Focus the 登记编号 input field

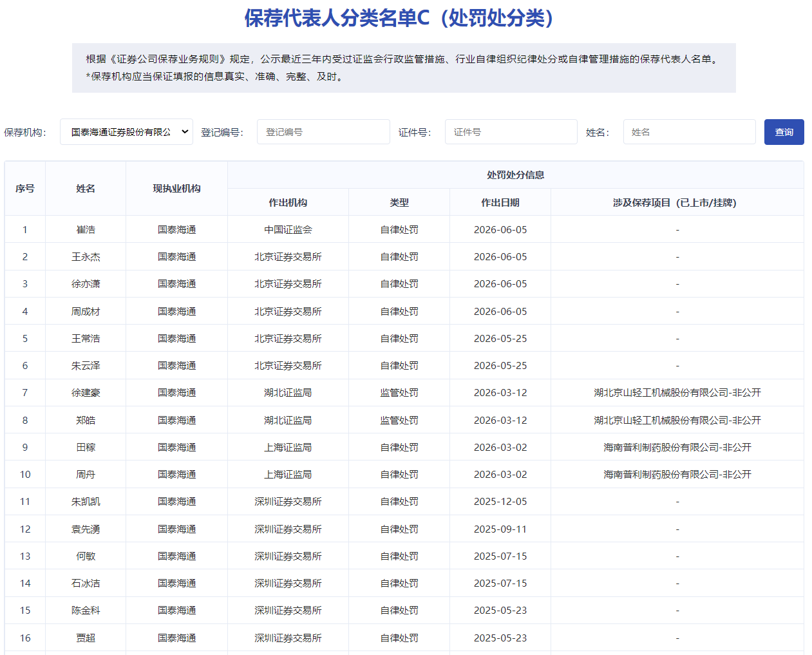point(323,132)
